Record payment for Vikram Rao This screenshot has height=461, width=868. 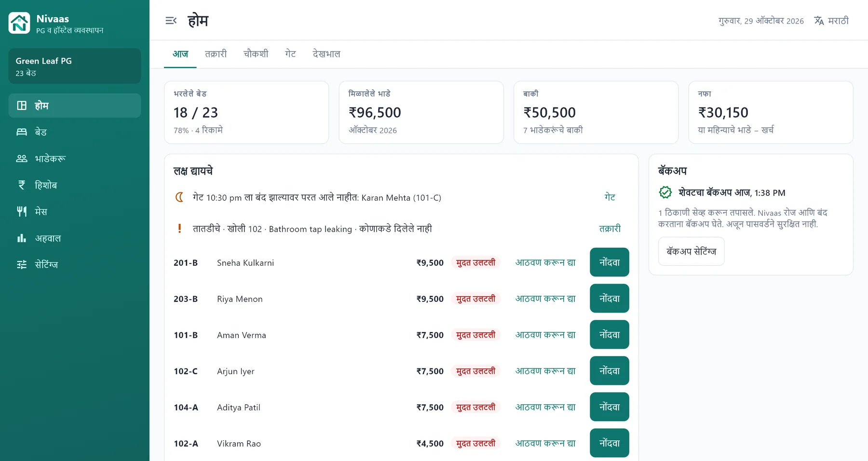[610, 443]
